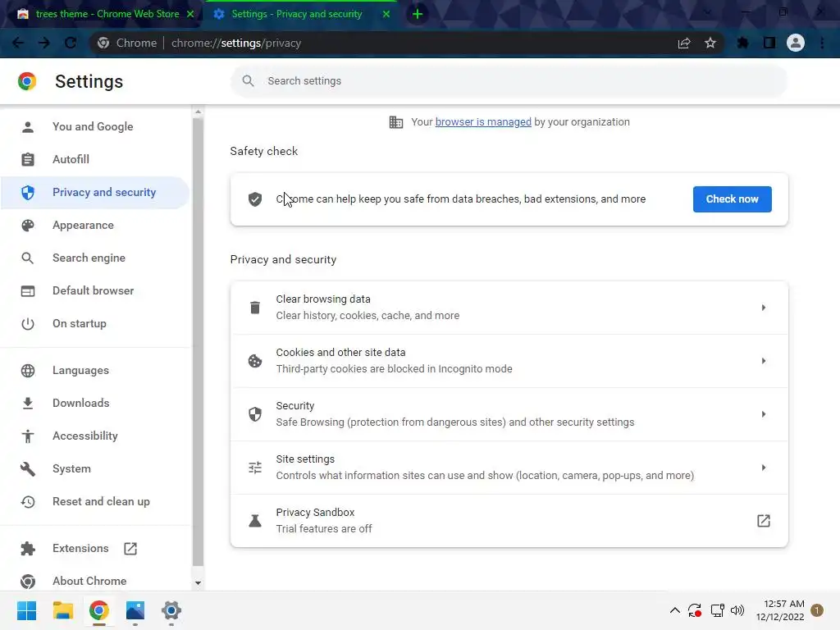The width and height of the screenshot is (840, 630).
Task: Click the network icon in system tray
Action: click(x=717, y=610)
